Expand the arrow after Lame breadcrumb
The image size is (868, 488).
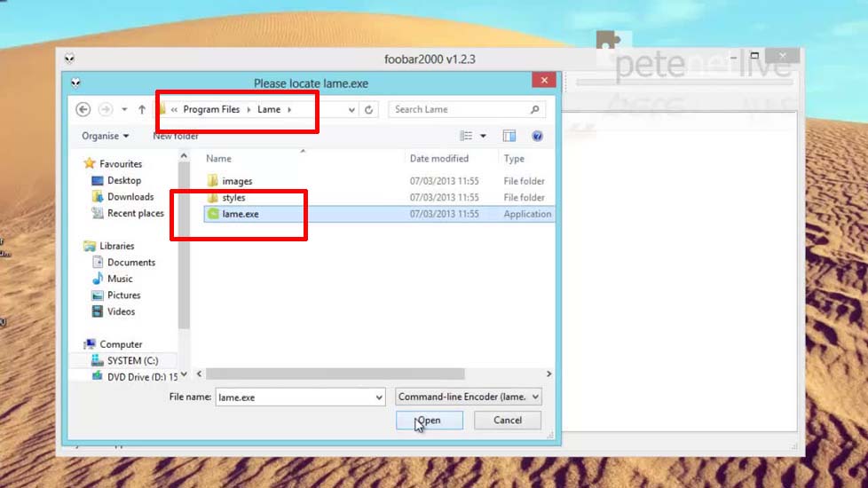point(289,109)
